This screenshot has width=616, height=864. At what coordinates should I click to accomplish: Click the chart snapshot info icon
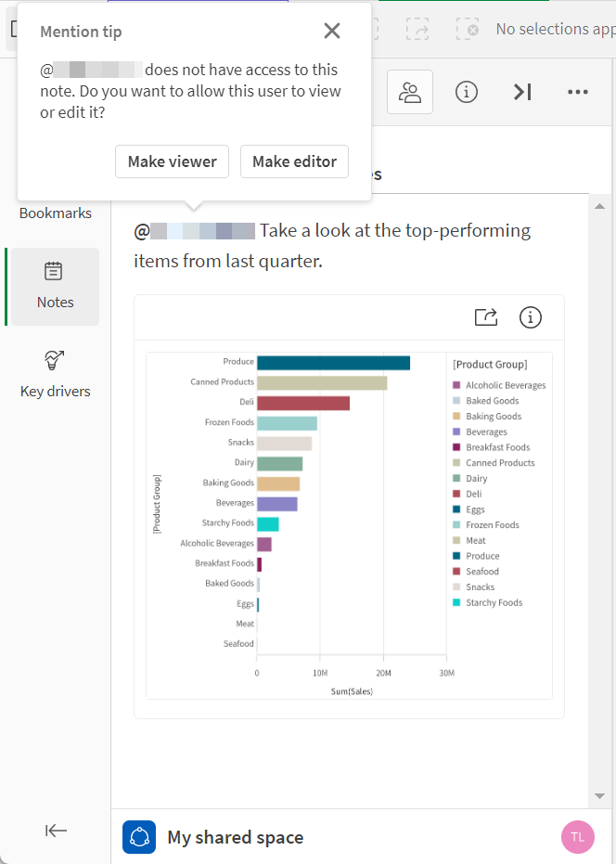pyautogui.click(x=530, y=317)
